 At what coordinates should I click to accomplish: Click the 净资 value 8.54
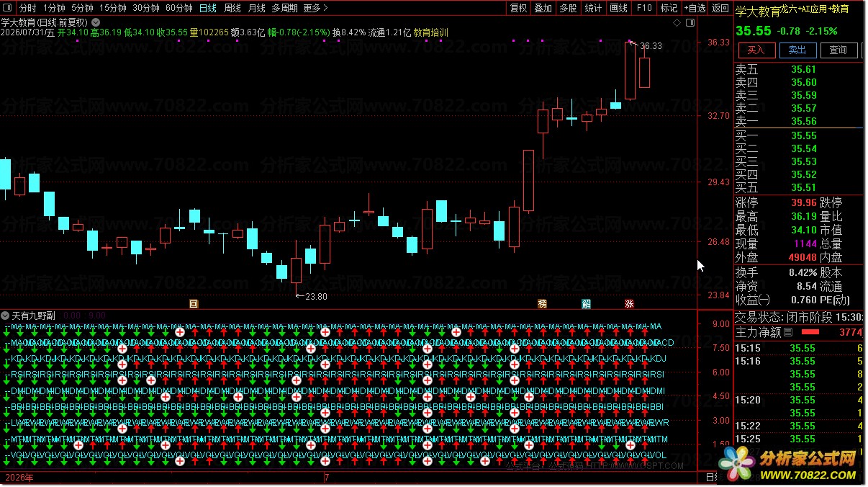pyautogui.click(x=808, y=286)
